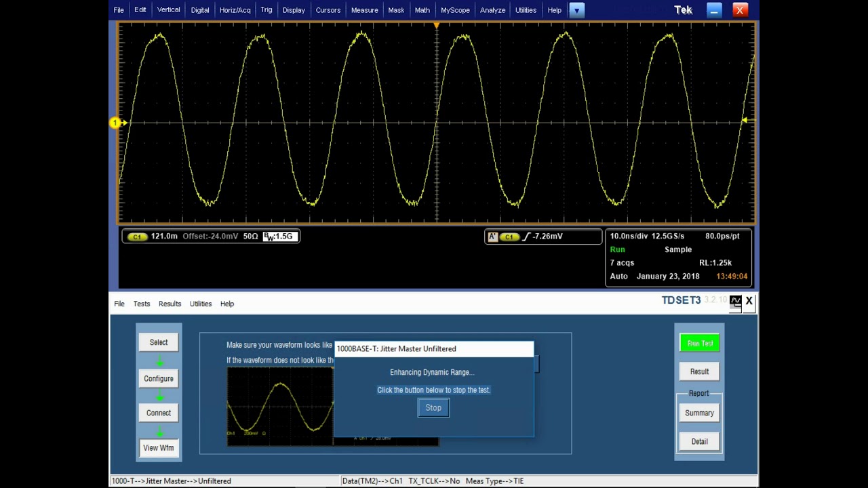Screen dimensions: 868x488
Task: Open the Digital menu
Action: pyautogui.click(x=200, y=10)
